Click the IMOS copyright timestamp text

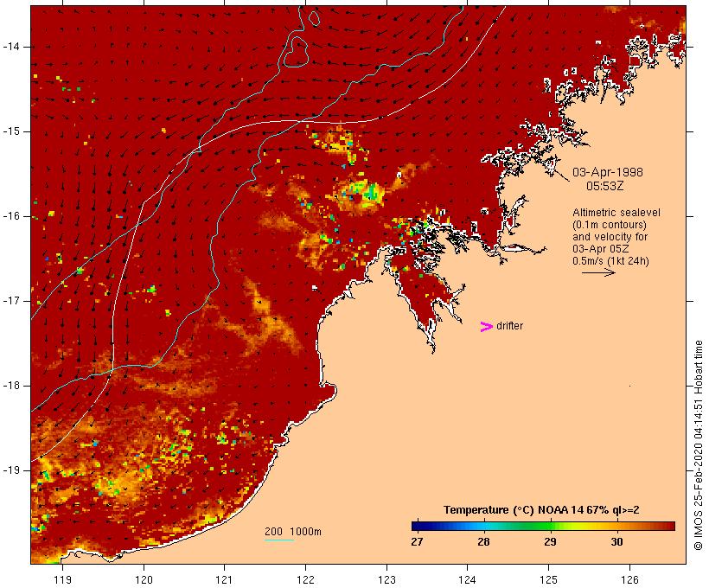click(699, 445)
